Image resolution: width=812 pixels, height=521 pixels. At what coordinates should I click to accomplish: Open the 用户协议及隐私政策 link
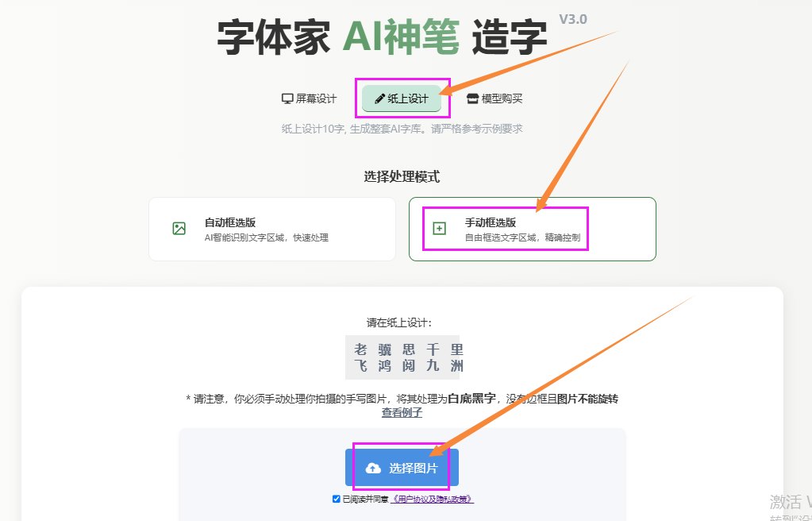point(432,500)
